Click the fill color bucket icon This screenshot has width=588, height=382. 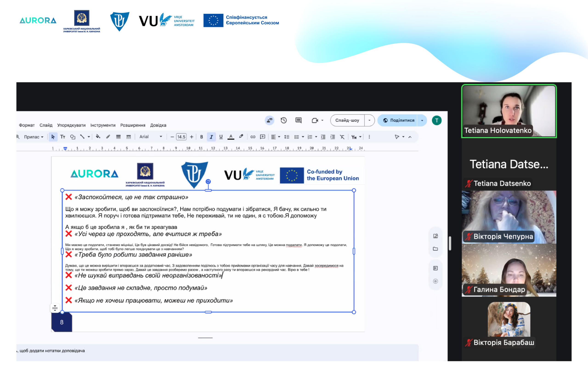coord(98,137)
